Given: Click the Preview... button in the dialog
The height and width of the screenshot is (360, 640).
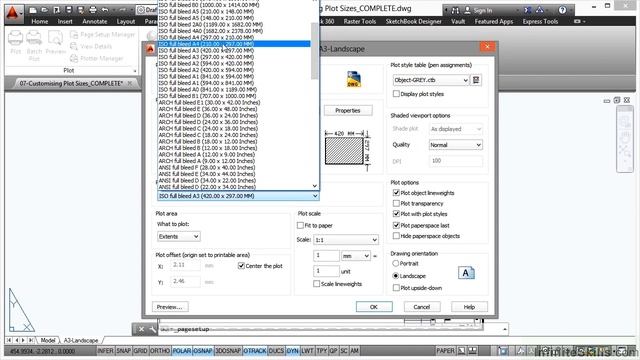Looking at the screenshot, I should [x=170, y=307].
